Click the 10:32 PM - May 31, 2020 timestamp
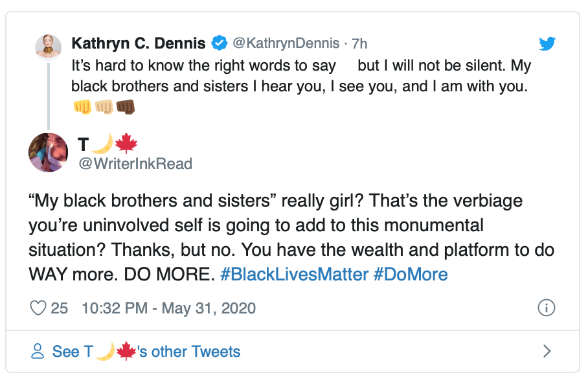Viewport: 588px width, 386px height. pyautogui.click(x=168, y=308)
